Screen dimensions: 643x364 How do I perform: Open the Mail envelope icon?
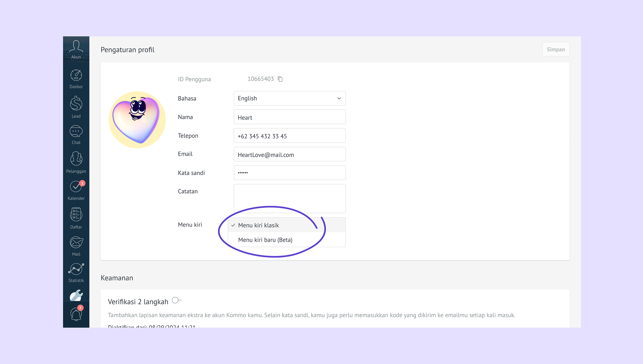pos(76,246)
